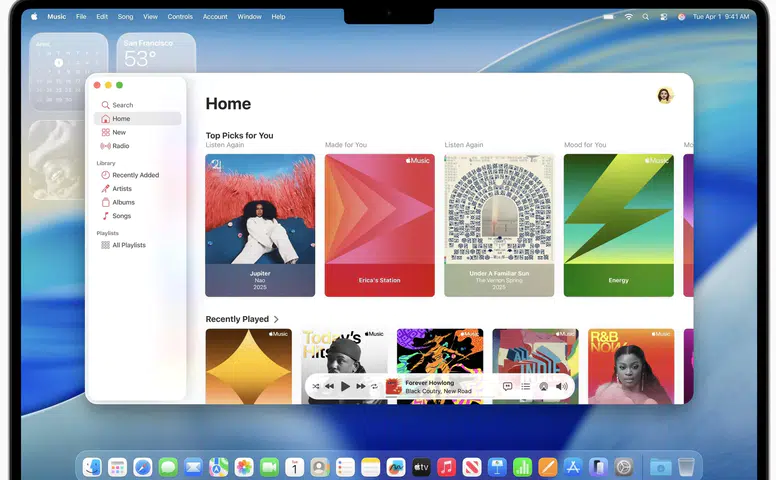Open the gold diamond playlist in Recently Played
Image resolution: width=776 pixels, height=480 pixels.
248,366
